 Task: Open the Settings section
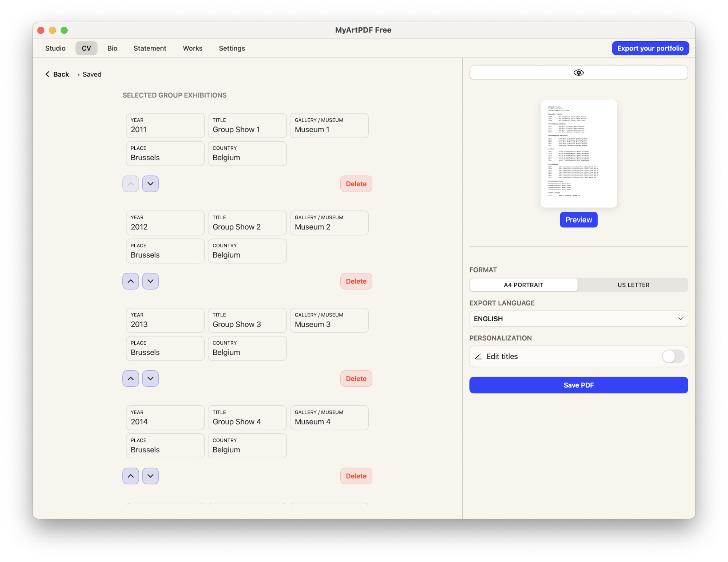pyautogui.click(x=232, y=48)
